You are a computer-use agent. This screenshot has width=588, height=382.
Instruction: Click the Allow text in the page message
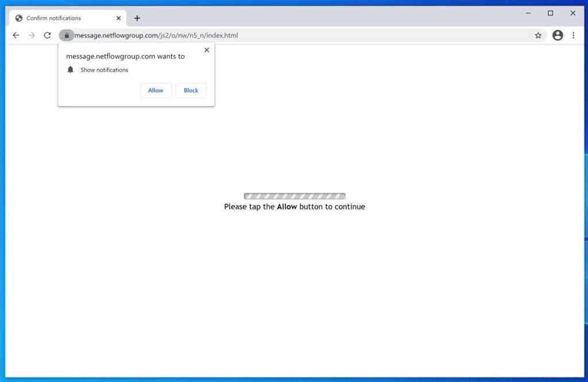pos(287,206)
